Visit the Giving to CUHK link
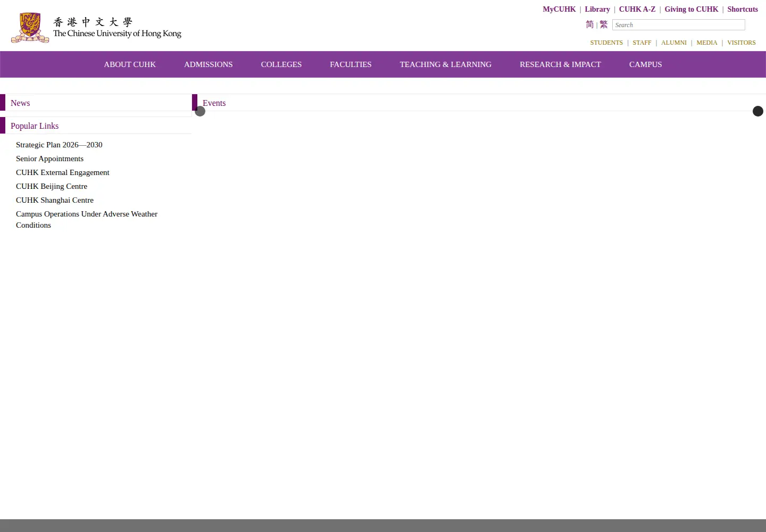This screenshot has height=532, width=766. [x=692, y=9]
